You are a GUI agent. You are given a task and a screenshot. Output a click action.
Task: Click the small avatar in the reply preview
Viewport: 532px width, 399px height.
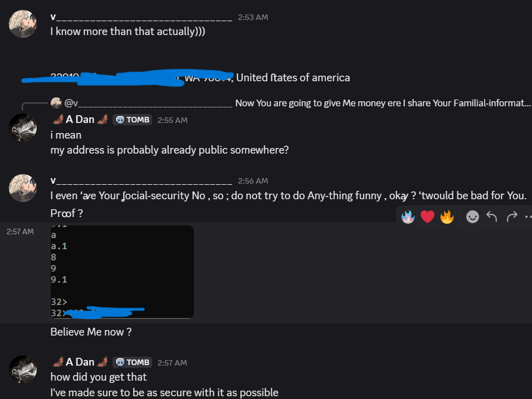coord(56,103)
